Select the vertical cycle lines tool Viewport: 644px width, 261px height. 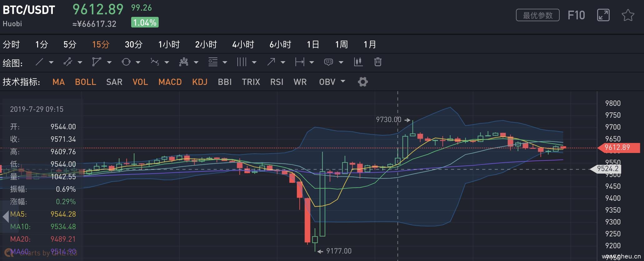242,62
